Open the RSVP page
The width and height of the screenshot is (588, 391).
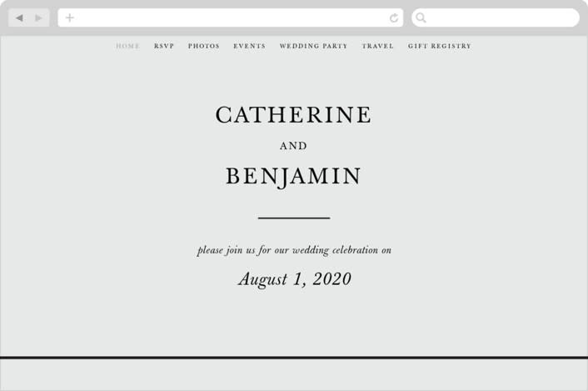(x=164, y=46)
